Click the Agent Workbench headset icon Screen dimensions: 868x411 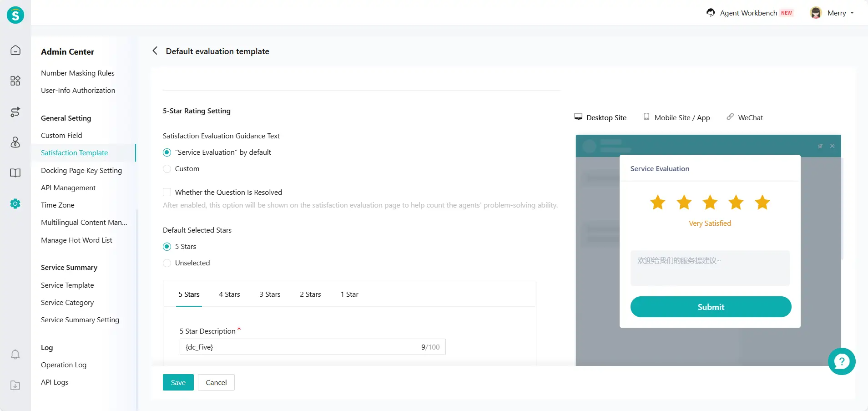pos(711,13)
